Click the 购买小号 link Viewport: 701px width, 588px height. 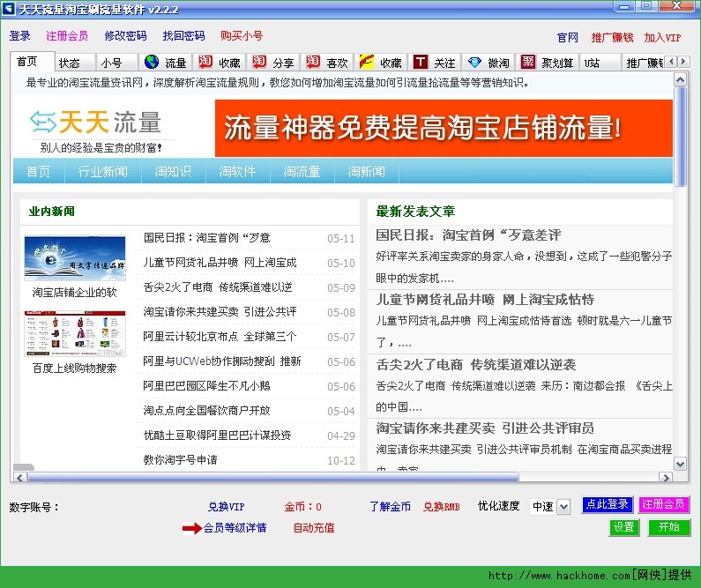(242, 36)
